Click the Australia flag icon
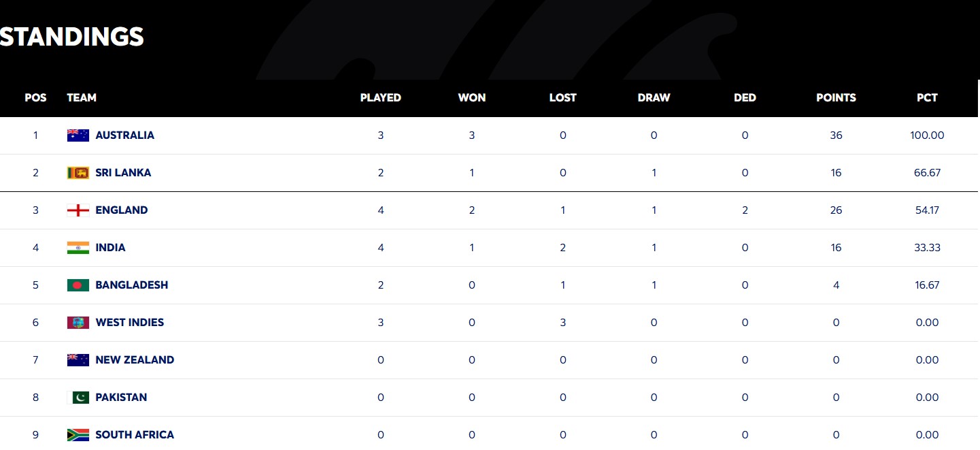This screenshot has width=980, height=450. click(78, 135)
